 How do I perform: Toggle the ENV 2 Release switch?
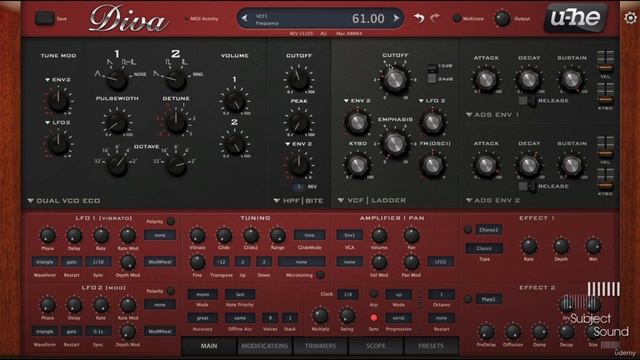click(x=527, y=187)
